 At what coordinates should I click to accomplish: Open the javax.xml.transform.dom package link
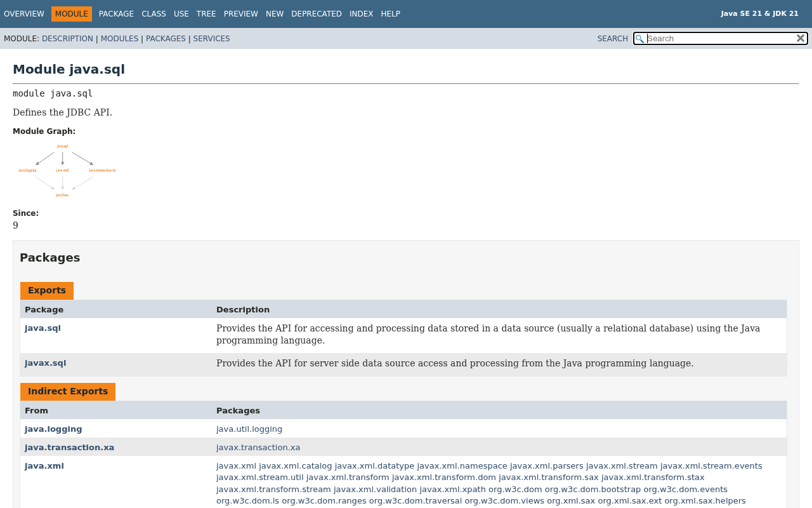pos(444,478)
